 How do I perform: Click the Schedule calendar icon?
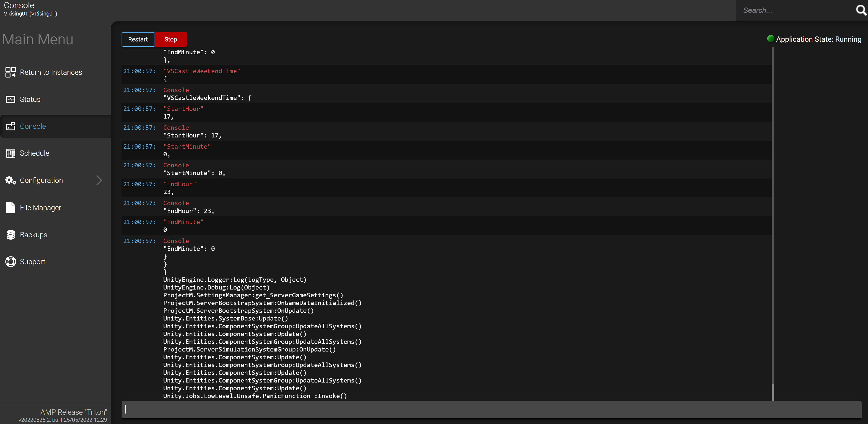10,153
